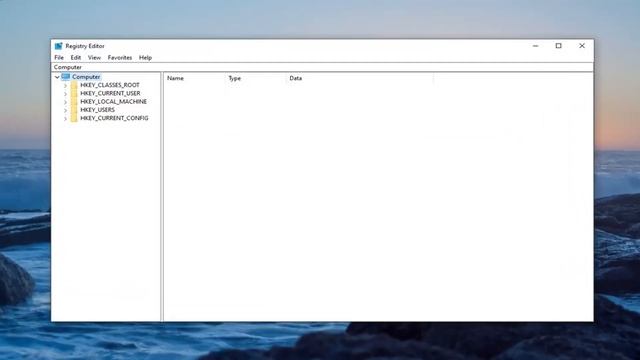Click the HKEY_CURRENT_CONFIG folder icon
This screenshot has height=360, width=640.
74,118
